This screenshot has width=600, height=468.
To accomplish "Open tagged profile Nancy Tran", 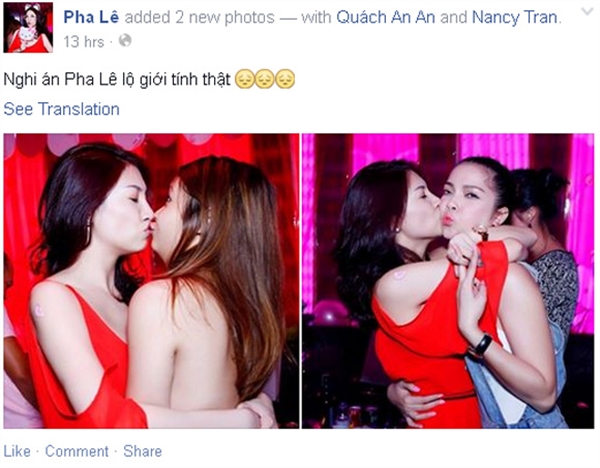I will [515, 17].
